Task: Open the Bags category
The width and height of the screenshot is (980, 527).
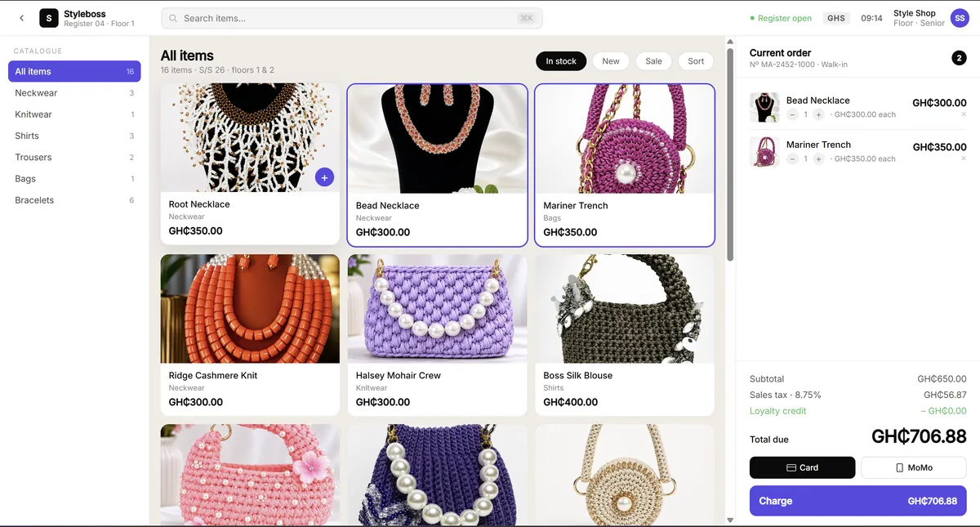Action: (74, 178)
